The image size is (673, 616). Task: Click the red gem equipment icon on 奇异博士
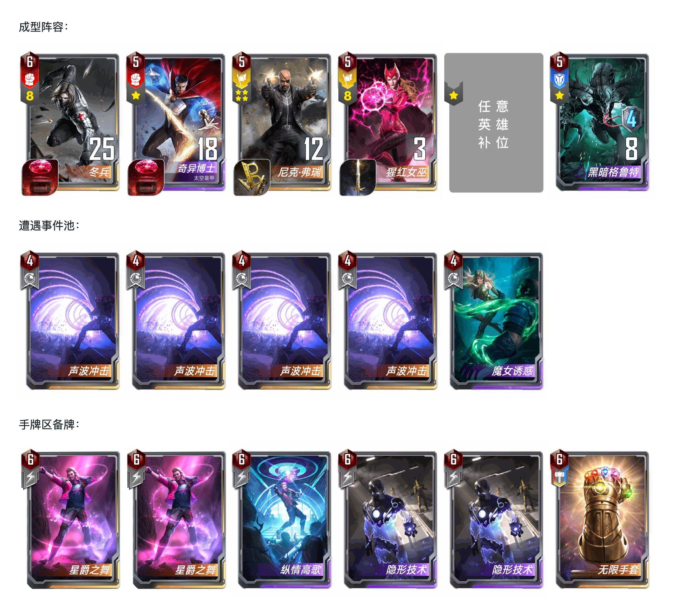click(146, 178)
